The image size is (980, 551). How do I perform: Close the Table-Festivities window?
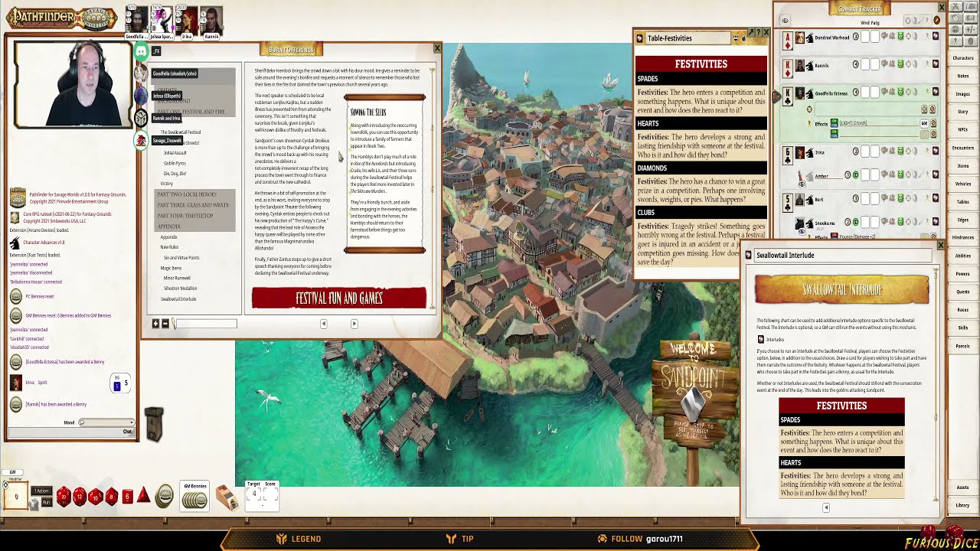[x=766, y=33]
